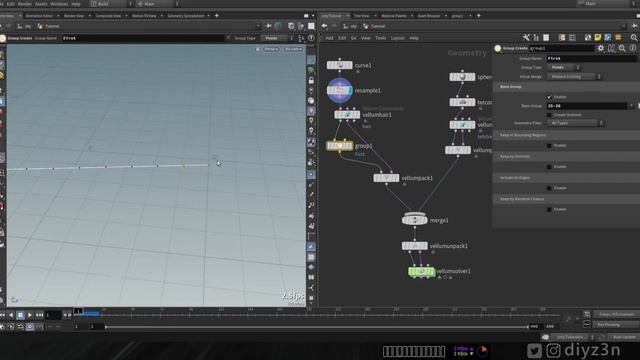Click first sphere node at top right
Viewport: 640px width, 360px height.
462,77
